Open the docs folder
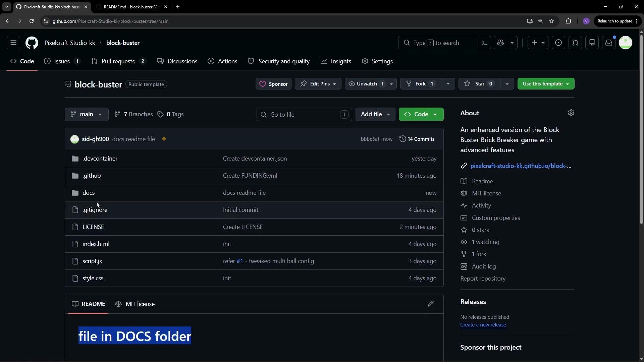Viewport: 644px width, 362px height. 89,193
